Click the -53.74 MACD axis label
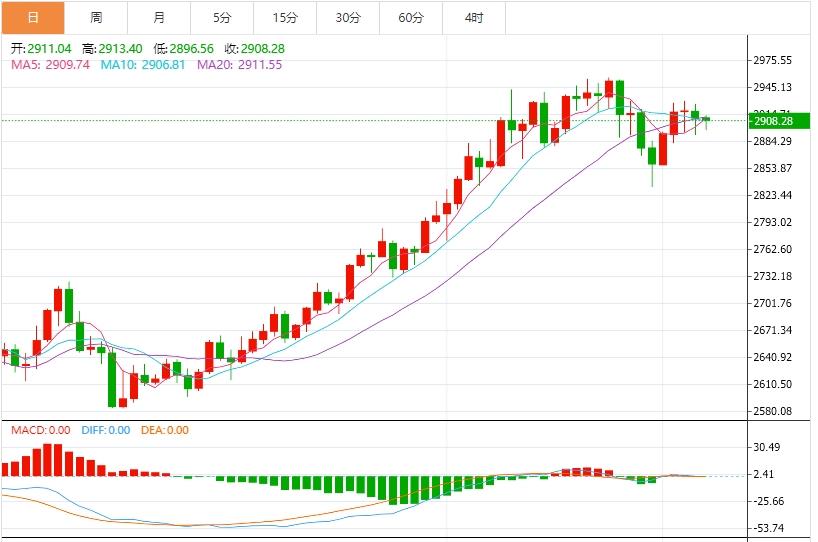Viewport: 818px width, 542px height. 771,528
